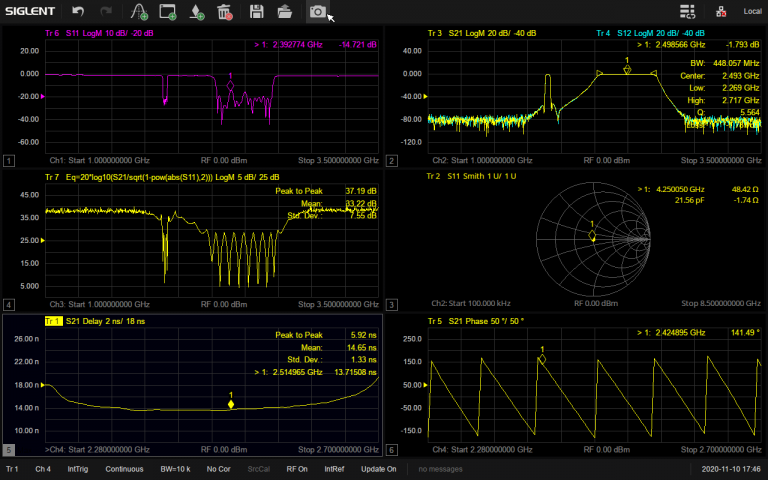
Task: Toggle Continuous sweep mode in status bar
Action: [x=125, y=469]
